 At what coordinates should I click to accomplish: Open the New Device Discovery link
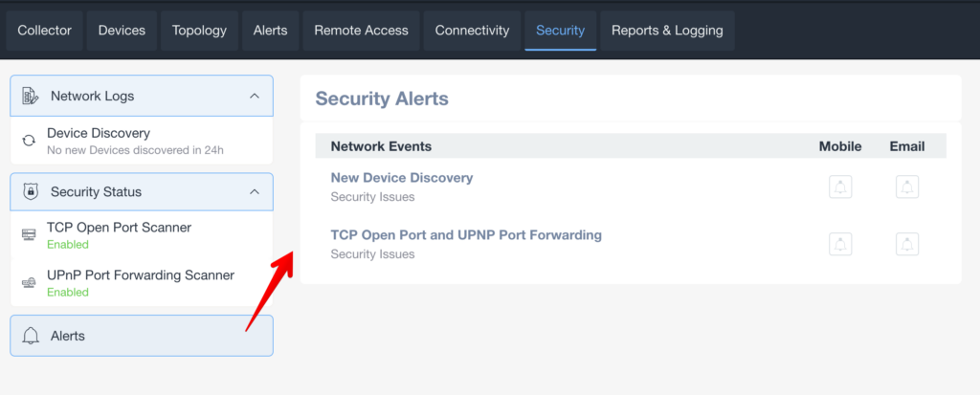pyautogui.click(x=402, y=178)
